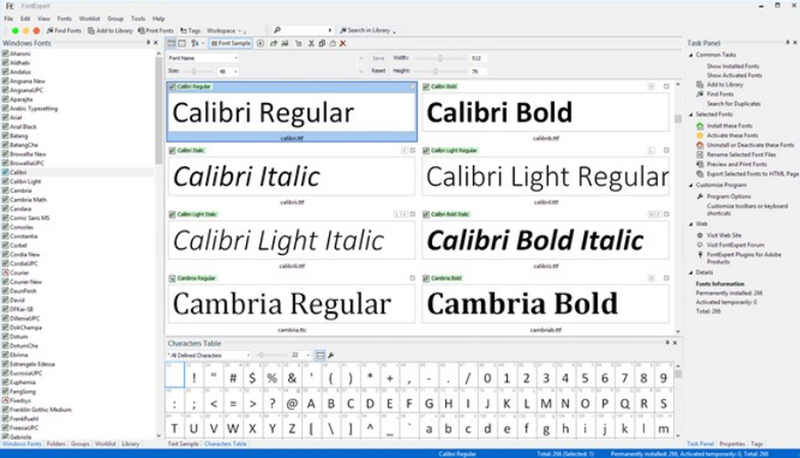The height and width of the screenshot is (458, 800).
Task: Select Comic Sans MS in the font list
Action: pyautogui.click(x=30, y=218)
